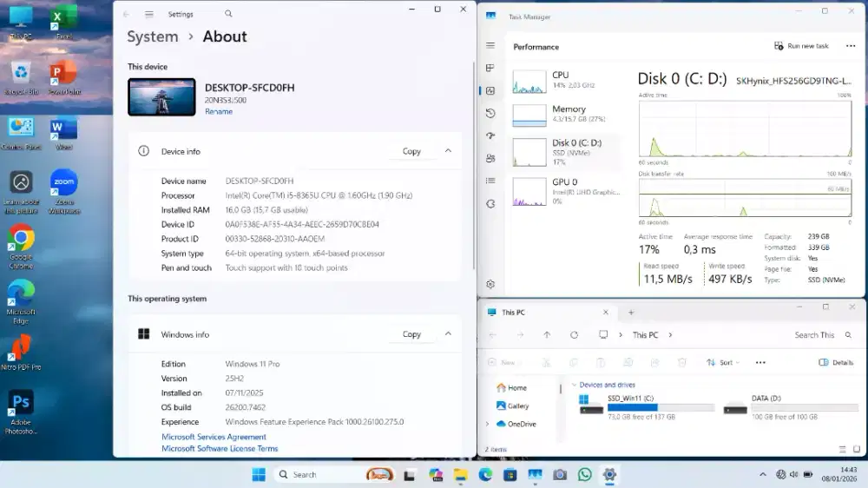Open Task Manager settings gear
This screenshot has width=868, height=488.
click(490, 284)
